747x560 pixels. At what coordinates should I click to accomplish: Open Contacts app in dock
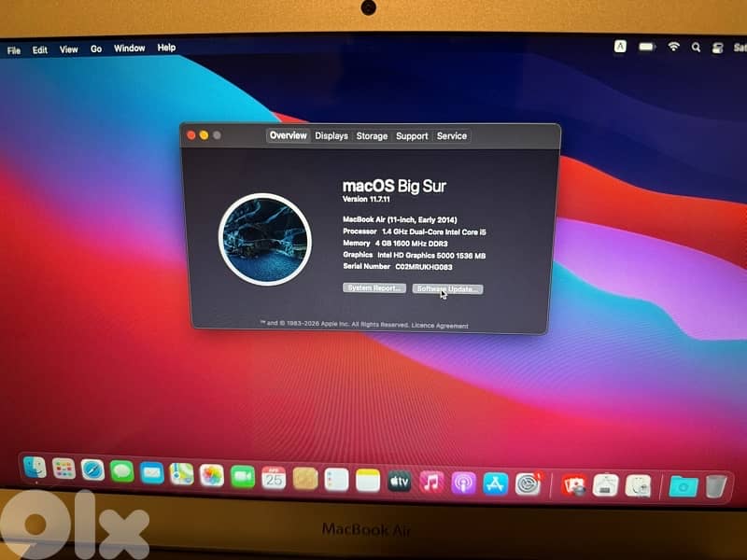(305, 479)
